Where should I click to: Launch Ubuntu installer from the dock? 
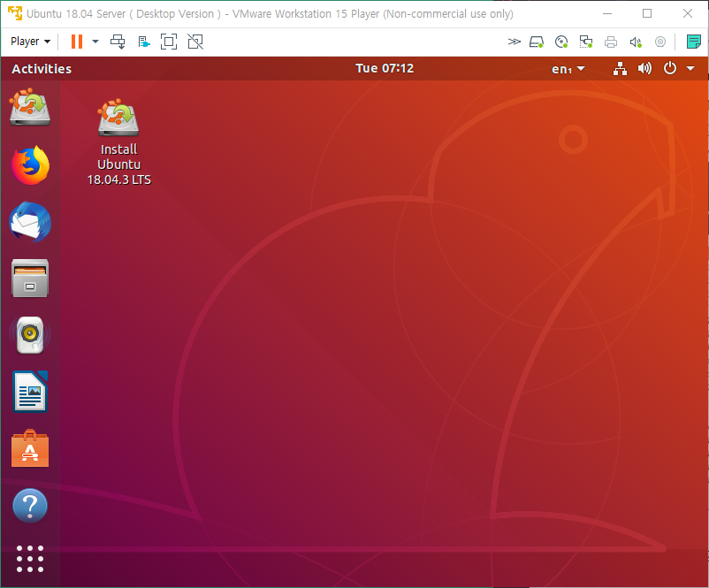pos(30,107)
